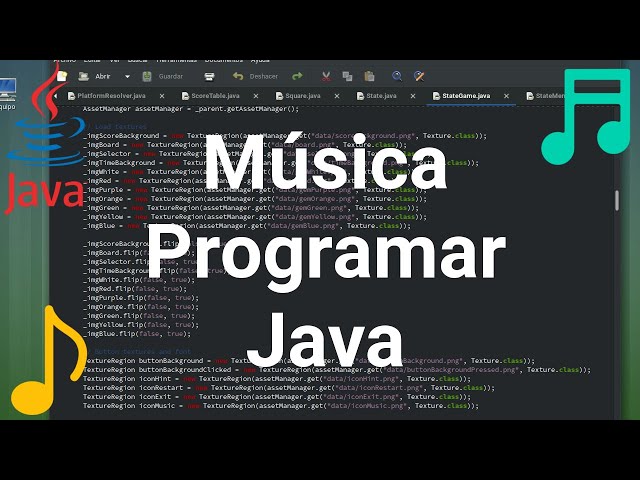
Task: Click the '_imgWhite.flip(false, true);' line
Action: 139,280
